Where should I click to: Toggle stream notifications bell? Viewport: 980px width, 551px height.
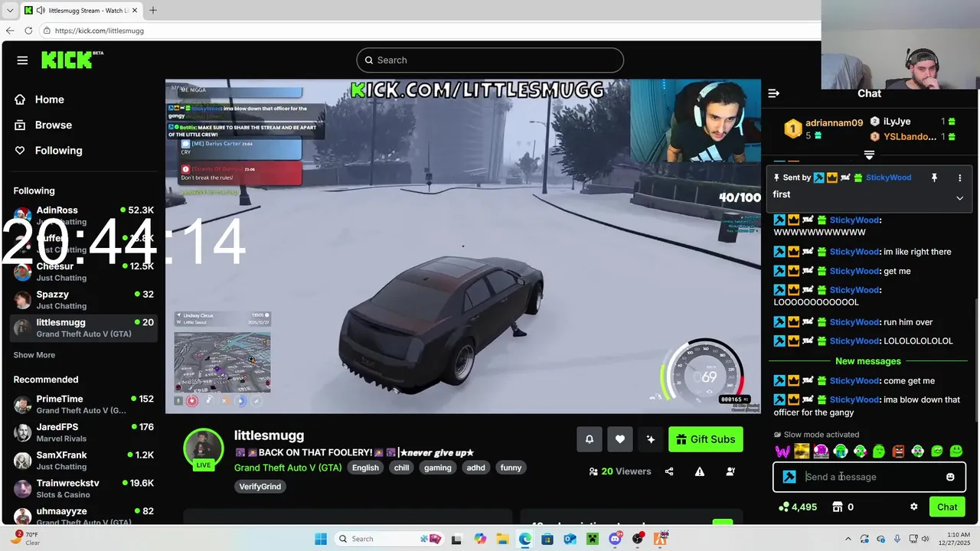click(590, 439)
